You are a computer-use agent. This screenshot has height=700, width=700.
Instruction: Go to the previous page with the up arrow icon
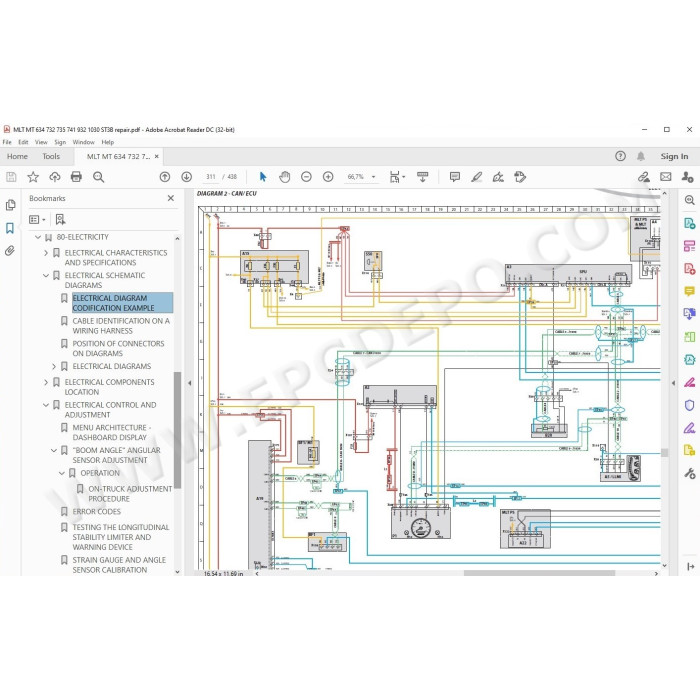click(x=165, y=177)
